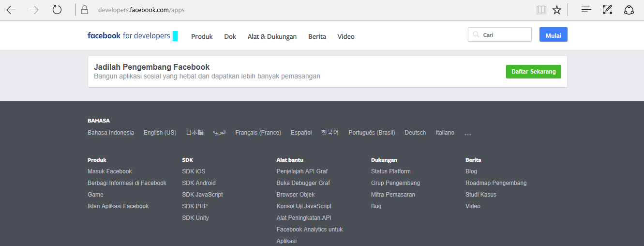Image resolution: width=644 pixels, height=246 pixels.
Task: Open SDK PHP link
Action: [x=195, y=206]
